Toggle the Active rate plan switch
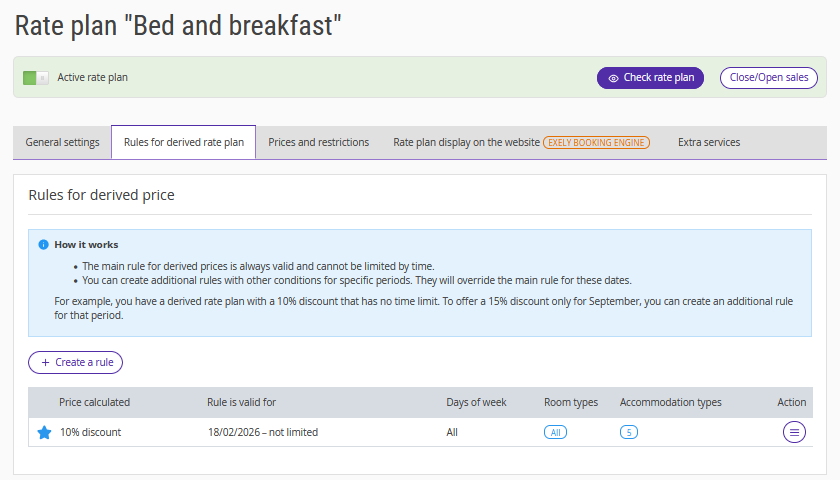Image resolution: width=840 pixels, height=480 pixels. pyautogui.click(x=36, y=77)
